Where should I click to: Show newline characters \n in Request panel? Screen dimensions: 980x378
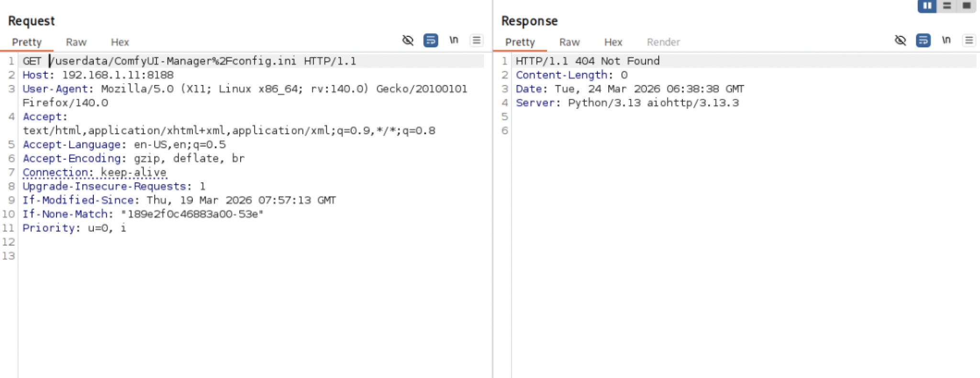coord(454,40)
